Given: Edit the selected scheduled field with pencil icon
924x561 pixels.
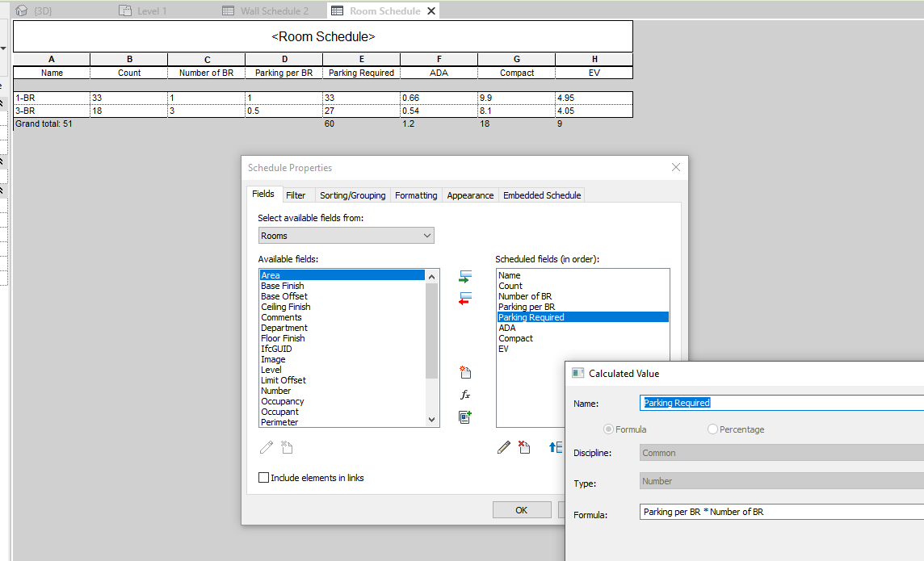Looking at the screenshot, I should pos(503,447).
